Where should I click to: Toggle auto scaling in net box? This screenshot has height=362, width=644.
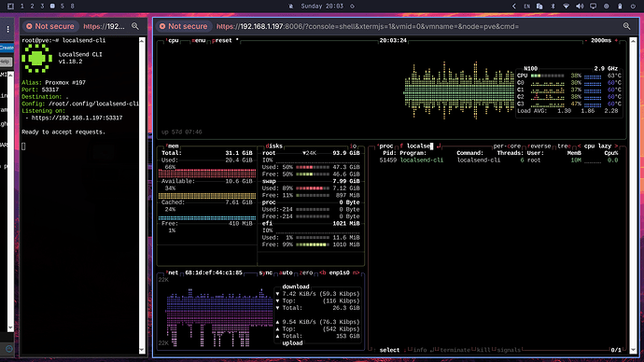click(x=286, y=273)
